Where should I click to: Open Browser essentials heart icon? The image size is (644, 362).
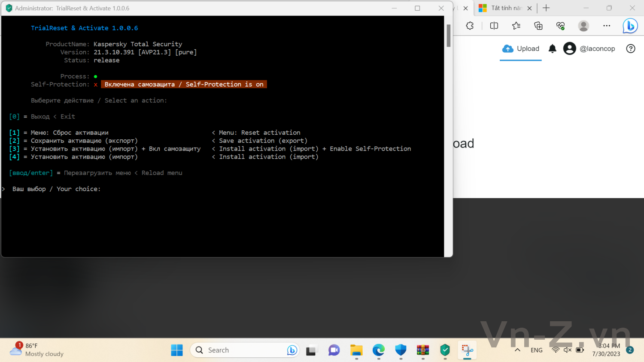[560, 26]
